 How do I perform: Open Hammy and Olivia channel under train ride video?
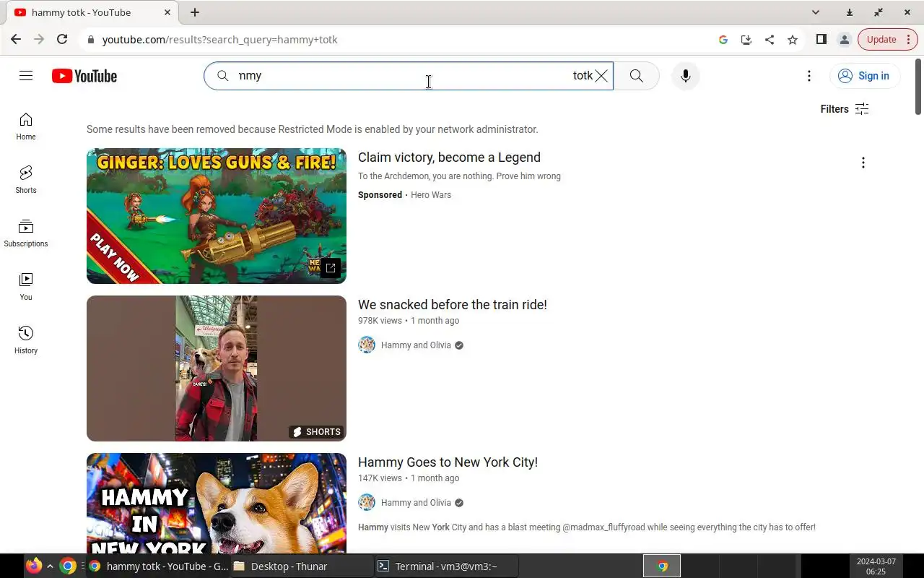tap(416, 345)
